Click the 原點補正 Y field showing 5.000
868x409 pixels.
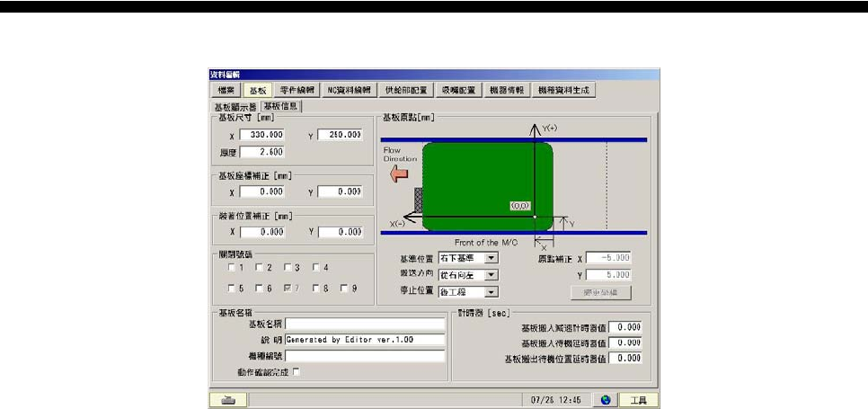[608, 274]
